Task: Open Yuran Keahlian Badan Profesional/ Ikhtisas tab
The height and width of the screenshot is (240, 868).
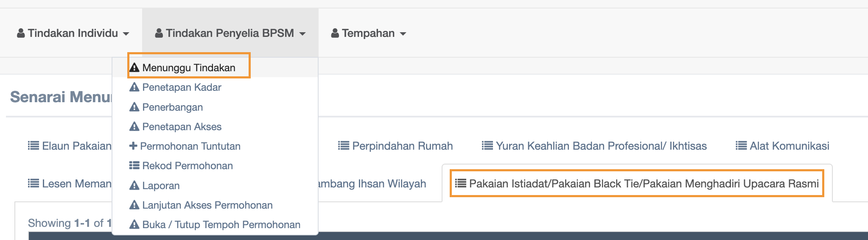Action: pos(601,146)
